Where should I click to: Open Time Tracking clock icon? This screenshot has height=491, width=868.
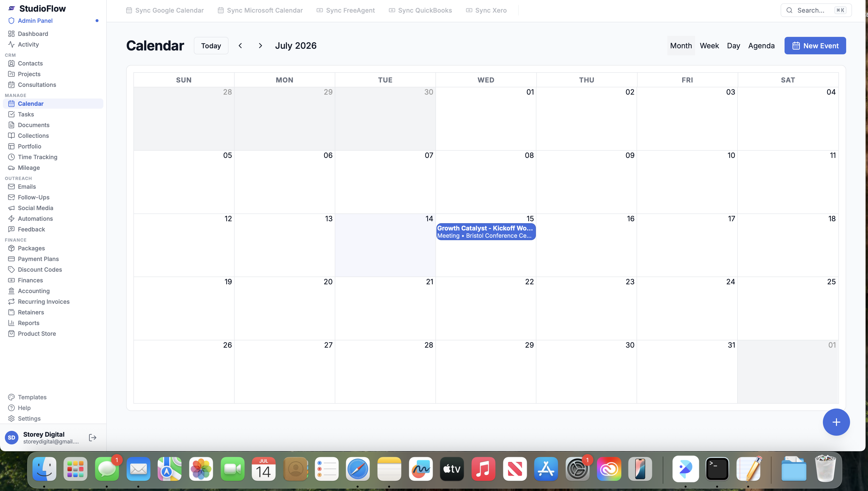point(11,157)
